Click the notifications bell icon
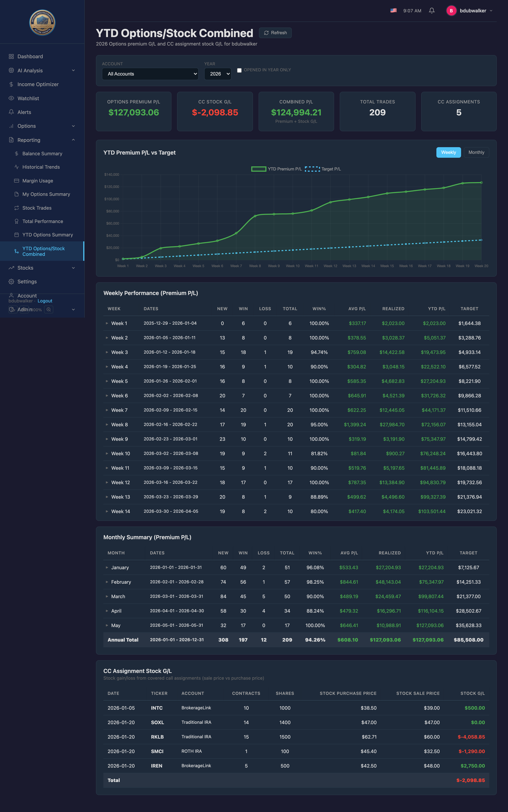The width and height of the screenshot is (508, 812). [x=432, y=11]
